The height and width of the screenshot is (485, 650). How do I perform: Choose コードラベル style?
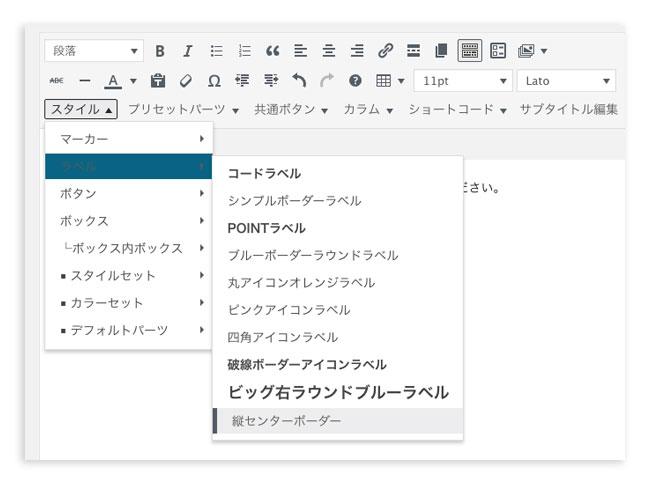338,173
